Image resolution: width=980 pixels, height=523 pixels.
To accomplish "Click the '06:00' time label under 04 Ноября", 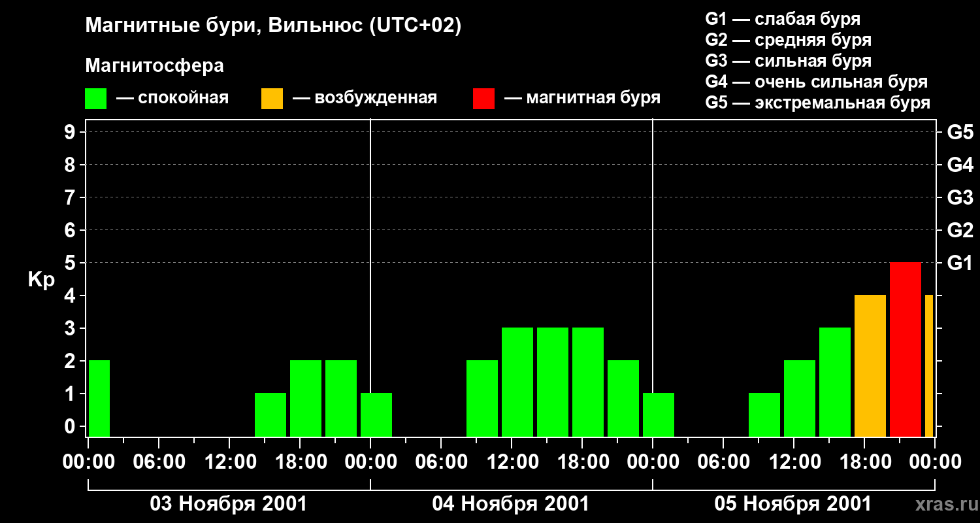I will point(441,462).
